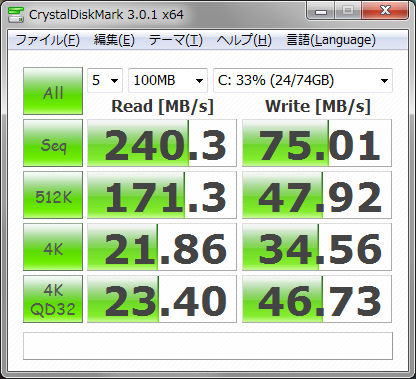Start the 4K benchmark test
The width and height of the screenshot is (416, 379).
pyautogui.click(x=53, y=247)
